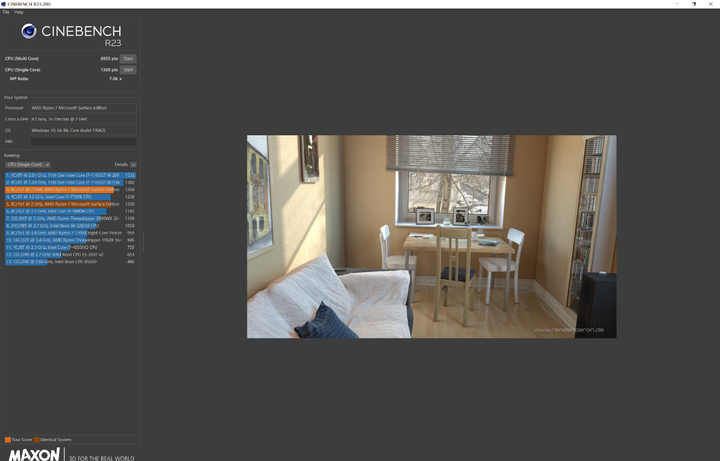This screenshot has height=461, width=720.
Task: Select ranking row 1 Intel Core i7-1165G7 28W
Action: coord(70,175)
